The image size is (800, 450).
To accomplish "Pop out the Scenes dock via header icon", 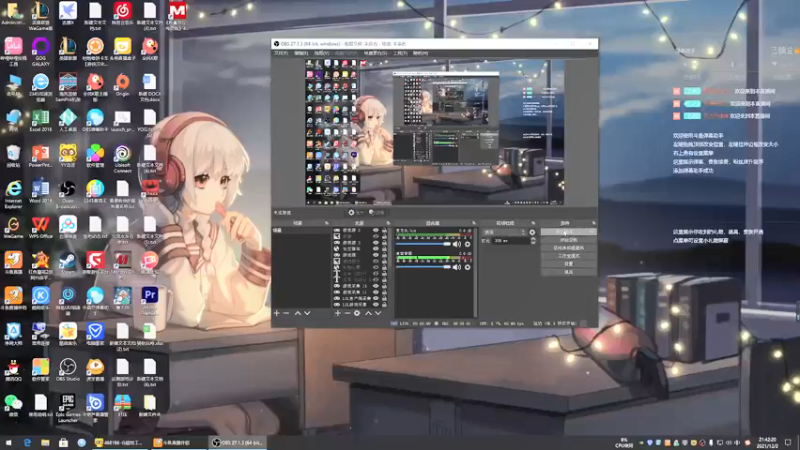I will pyautogui.click(x=327, y=223).
